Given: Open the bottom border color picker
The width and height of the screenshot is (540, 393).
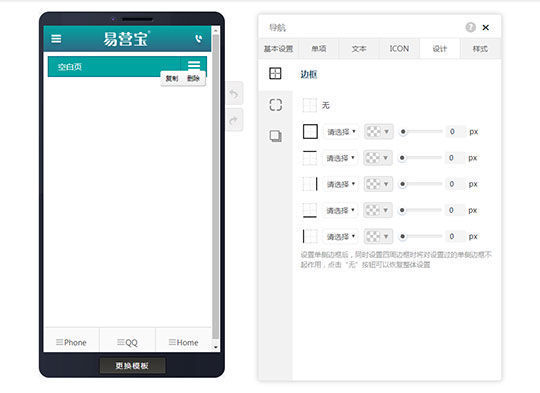Looking at the screenshot, I should tap(378, 210).
